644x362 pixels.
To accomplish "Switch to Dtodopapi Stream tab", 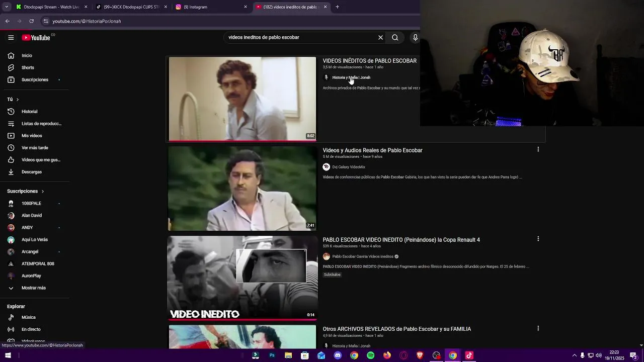I will [x=51, y=7].
